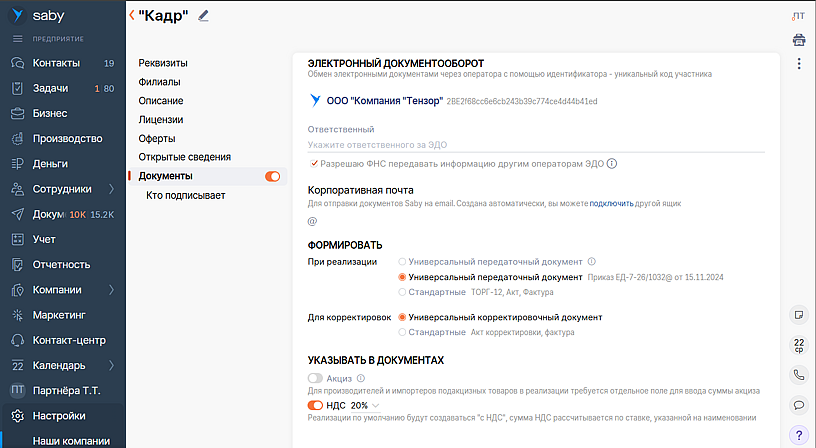Open the Лицензии section

pyautogui.click(x=160, y=120)
